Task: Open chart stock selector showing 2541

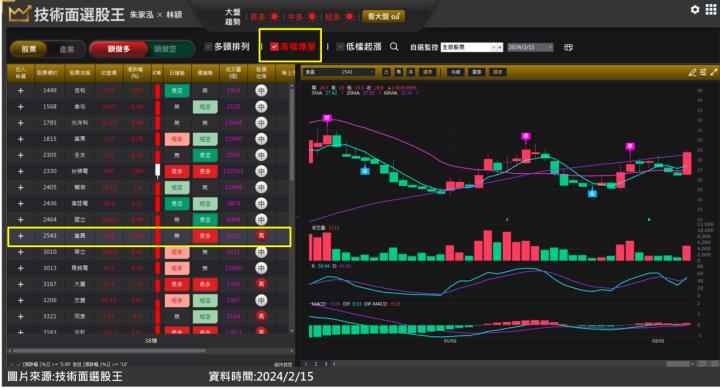Action: coord(340,72)
